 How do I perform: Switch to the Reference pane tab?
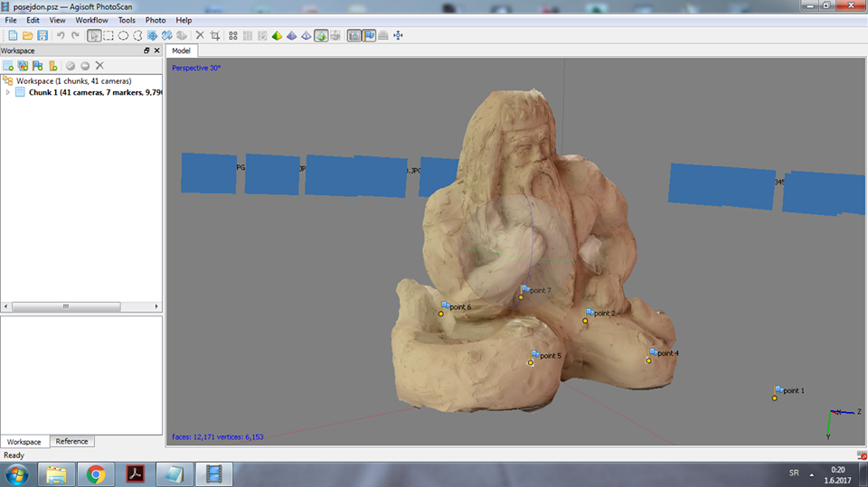tap(71, 441)
